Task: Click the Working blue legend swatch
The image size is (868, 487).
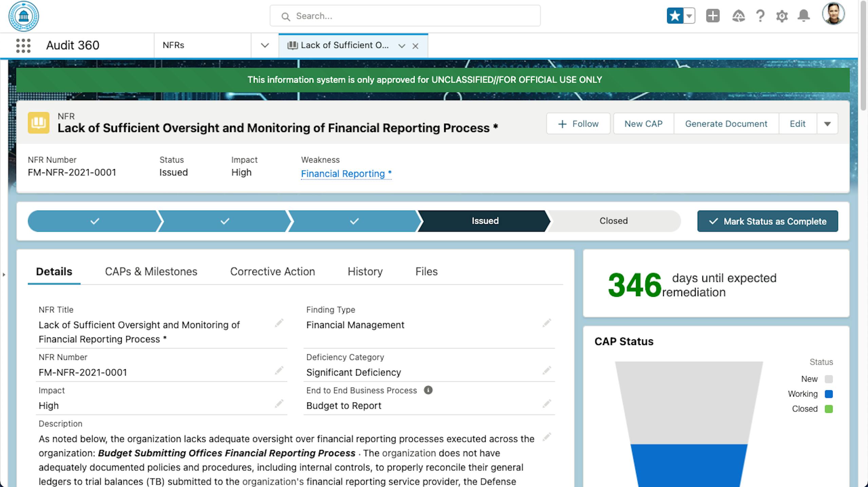Action: coord(829,394)
